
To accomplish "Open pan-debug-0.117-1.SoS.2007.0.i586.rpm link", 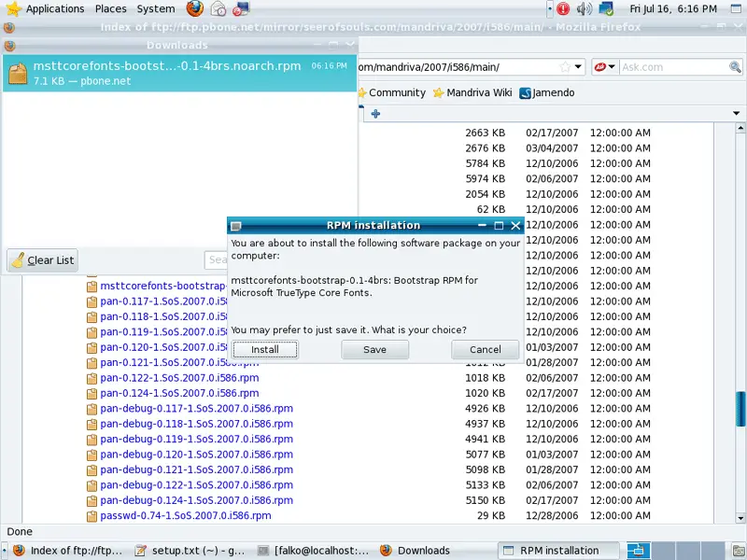I will click(196, 408).
